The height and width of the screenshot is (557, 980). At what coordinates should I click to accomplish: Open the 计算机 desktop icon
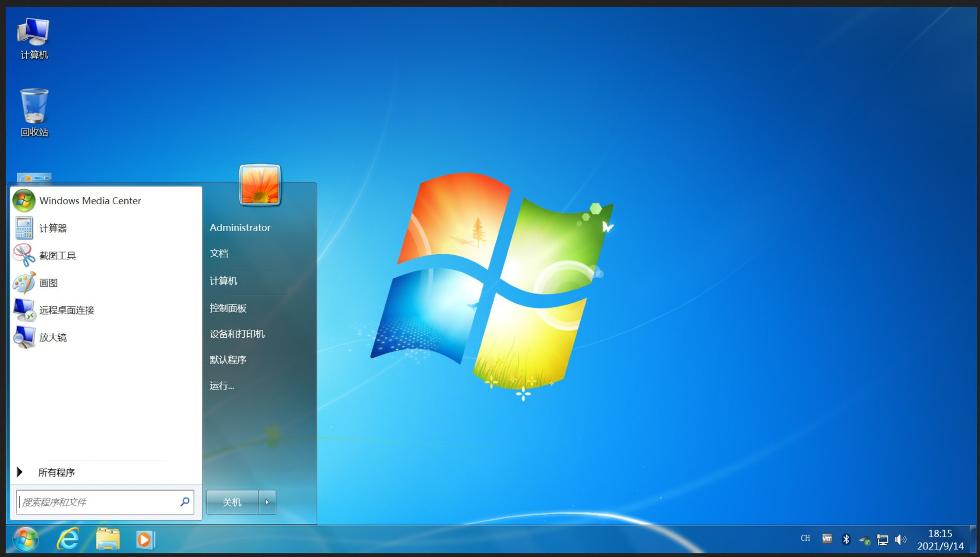(x=34, y=39)
